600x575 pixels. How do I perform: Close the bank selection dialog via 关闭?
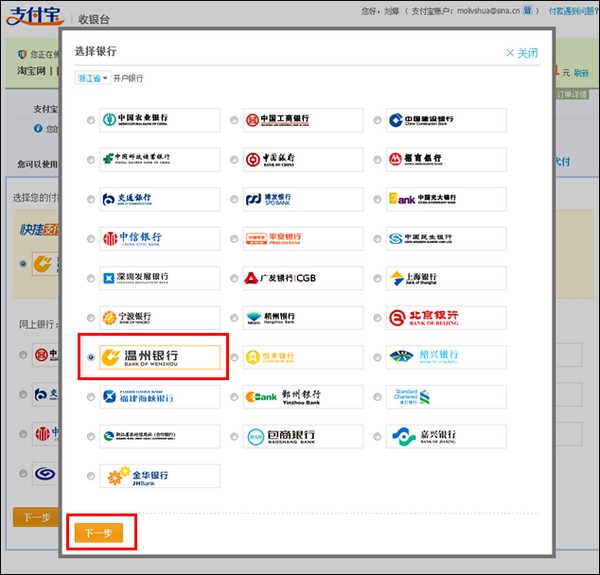[521, 53]
